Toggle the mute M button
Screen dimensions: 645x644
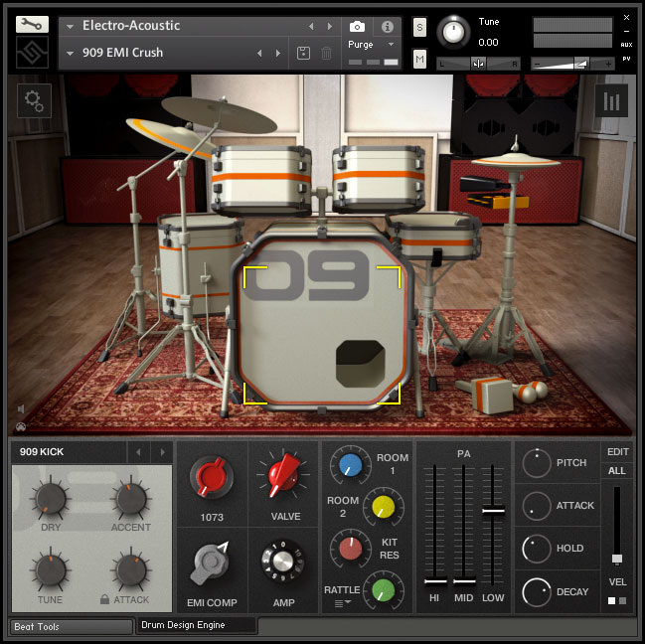pos(419,59)
